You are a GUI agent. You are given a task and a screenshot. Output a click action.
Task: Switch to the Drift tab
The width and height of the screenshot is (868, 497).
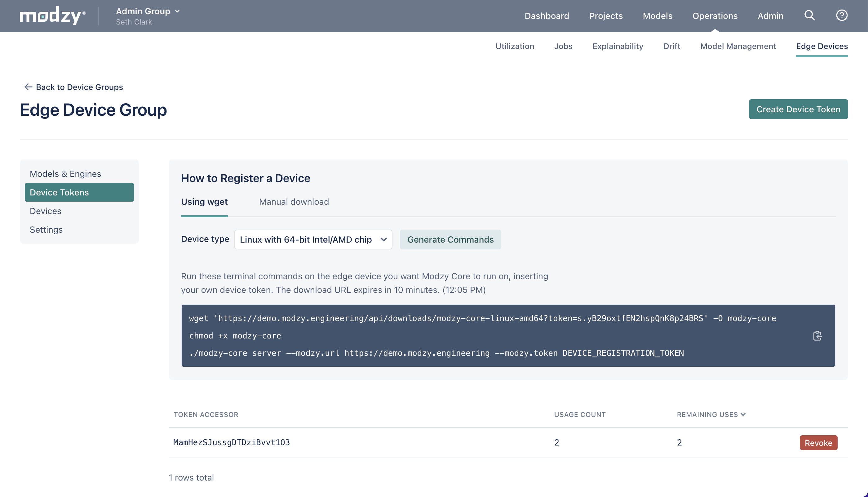[671, 46]
